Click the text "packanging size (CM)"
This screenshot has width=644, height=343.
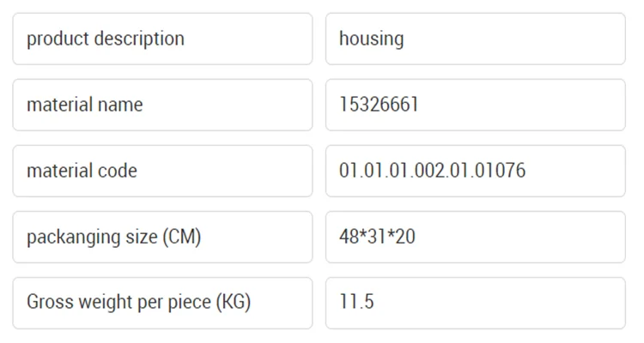click(x=113, y=237)
